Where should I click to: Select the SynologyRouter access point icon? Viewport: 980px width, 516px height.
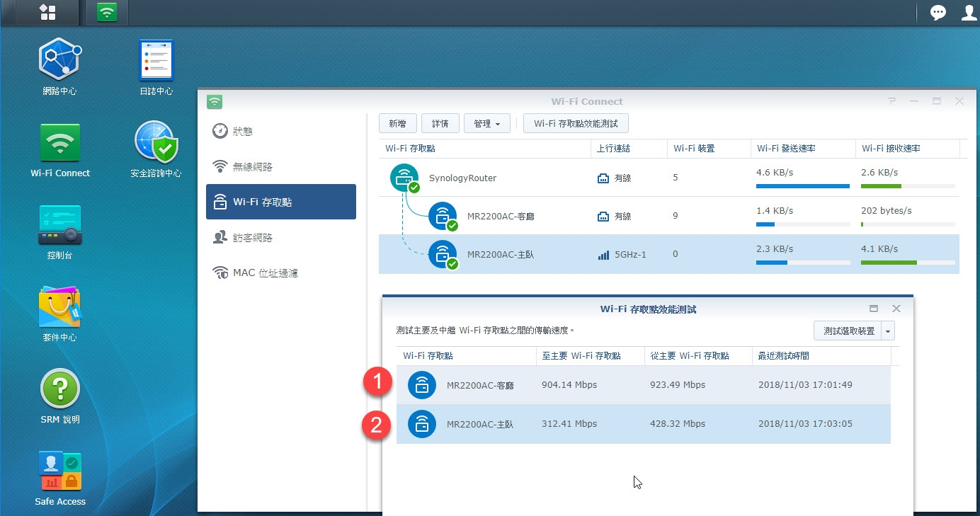point(405,178)
